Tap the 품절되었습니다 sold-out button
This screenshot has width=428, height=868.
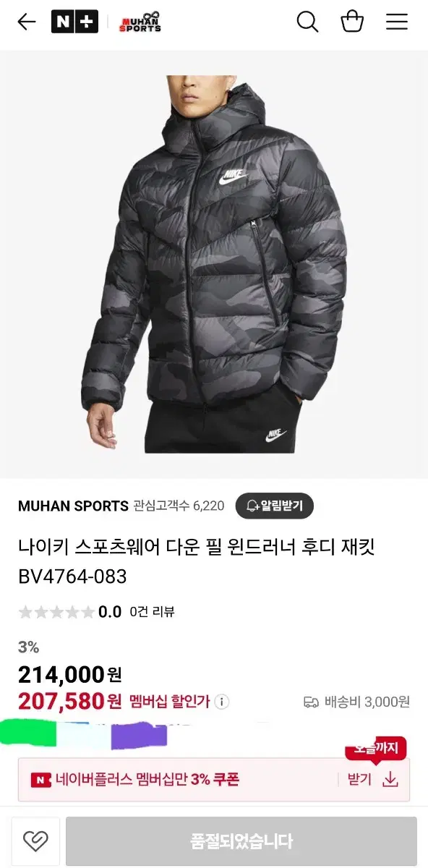pos(241,841)
